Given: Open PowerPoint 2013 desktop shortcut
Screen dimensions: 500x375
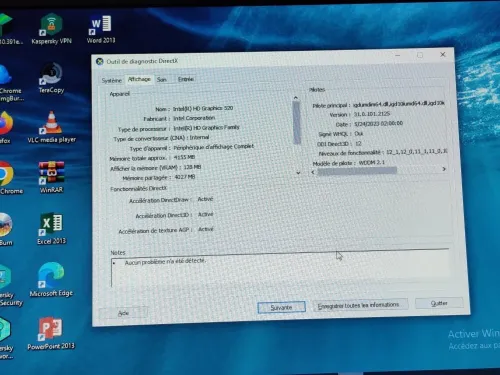Looking at the screenshot, I should (x=51, y=333).
